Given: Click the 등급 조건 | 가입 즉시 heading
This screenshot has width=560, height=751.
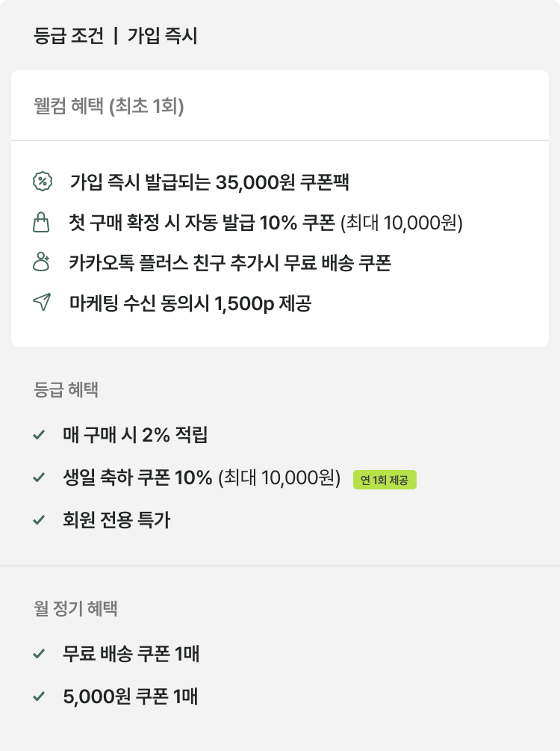Looking at the screenshot, I should pyautogui.click(x=116, y=36).
